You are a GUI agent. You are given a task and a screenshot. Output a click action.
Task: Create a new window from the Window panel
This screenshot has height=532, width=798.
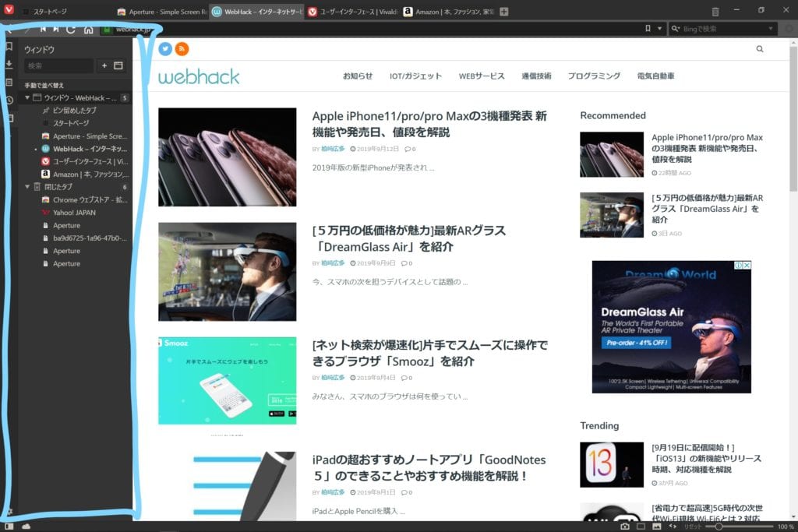tap(118, 65)
